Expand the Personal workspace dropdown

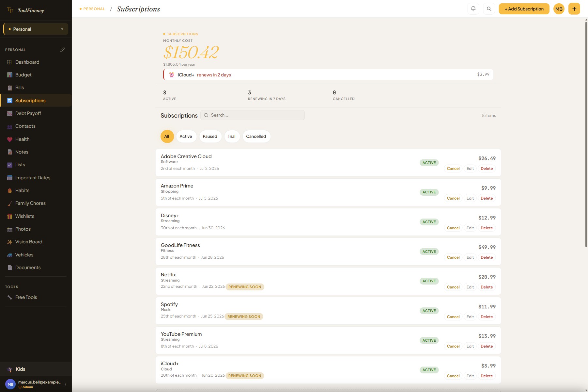(36, 29)
